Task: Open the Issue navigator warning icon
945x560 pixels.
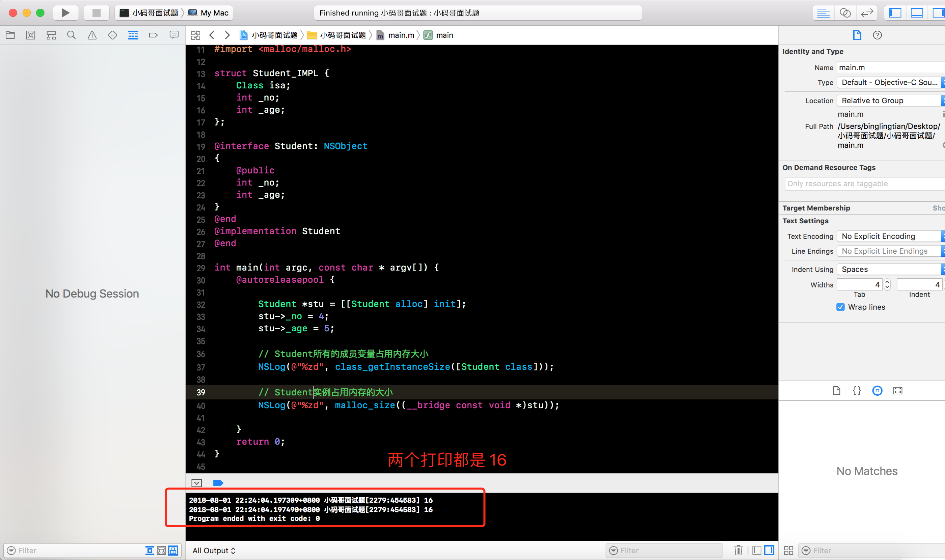Action: tap(92, 35)
